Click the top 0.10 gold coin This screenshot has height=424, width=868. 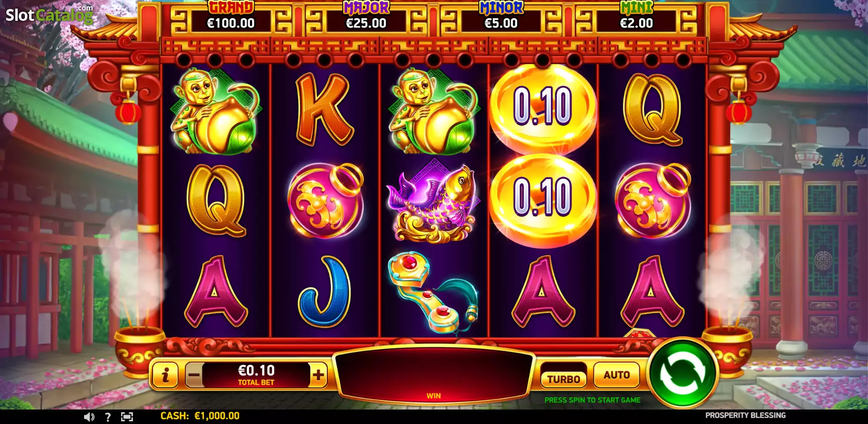[543, 107]
